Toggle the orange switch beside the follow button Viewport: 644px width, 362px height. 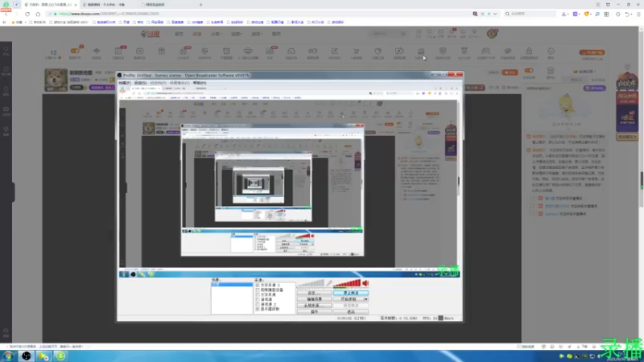click(529, 71)
